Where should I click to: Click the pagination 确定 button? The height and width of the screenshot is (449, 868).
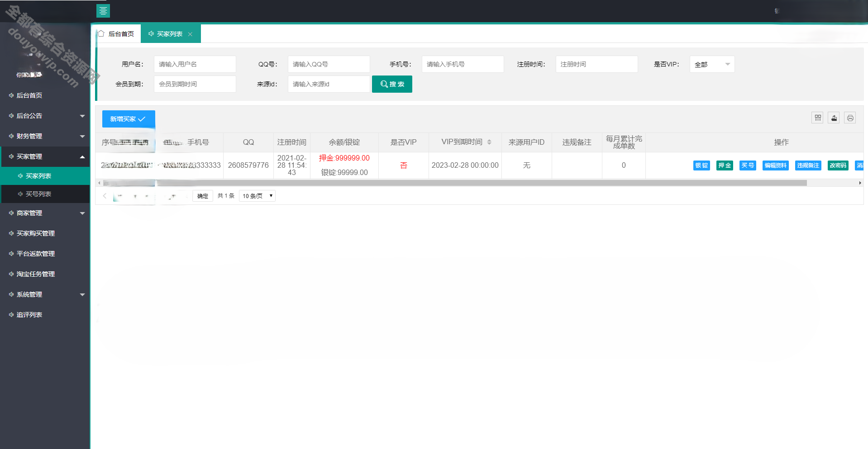tap(203, 196)
